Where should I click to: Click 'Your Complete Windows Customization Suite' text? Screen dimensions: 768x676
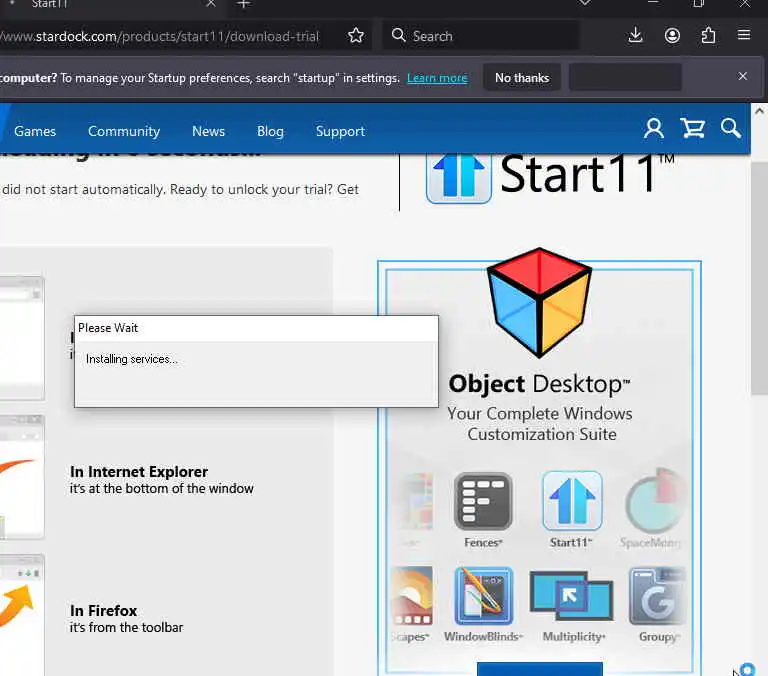tap(540, 424)
